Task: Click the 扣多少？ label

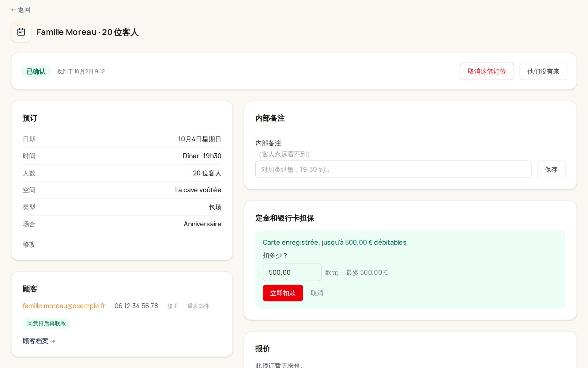Action: point(275,255)
